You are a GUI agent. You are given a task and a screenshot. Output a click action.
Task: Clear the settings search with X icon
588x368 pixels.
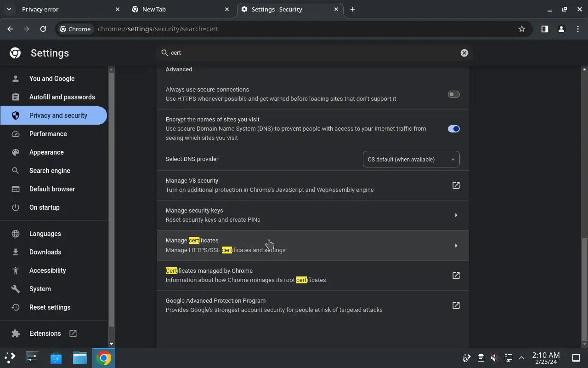click(464, 53)
